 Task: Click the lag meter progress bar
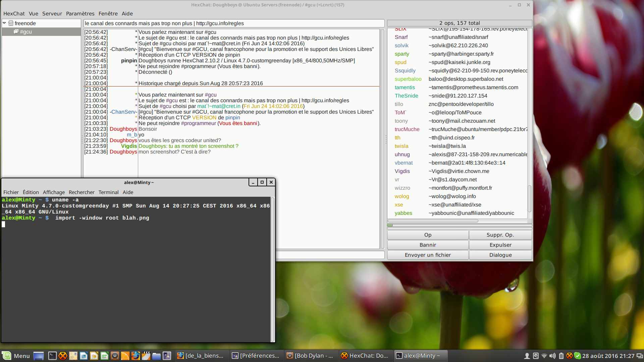pos(460,225)
